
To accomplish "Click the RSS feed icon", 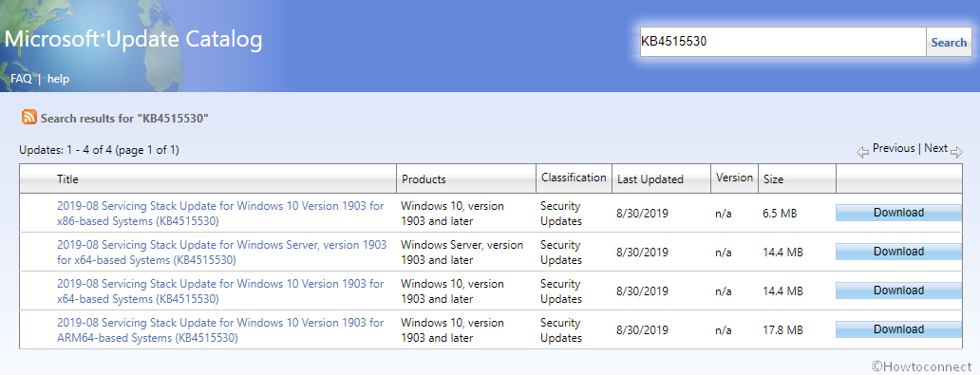I will click(x=29, y=117).
